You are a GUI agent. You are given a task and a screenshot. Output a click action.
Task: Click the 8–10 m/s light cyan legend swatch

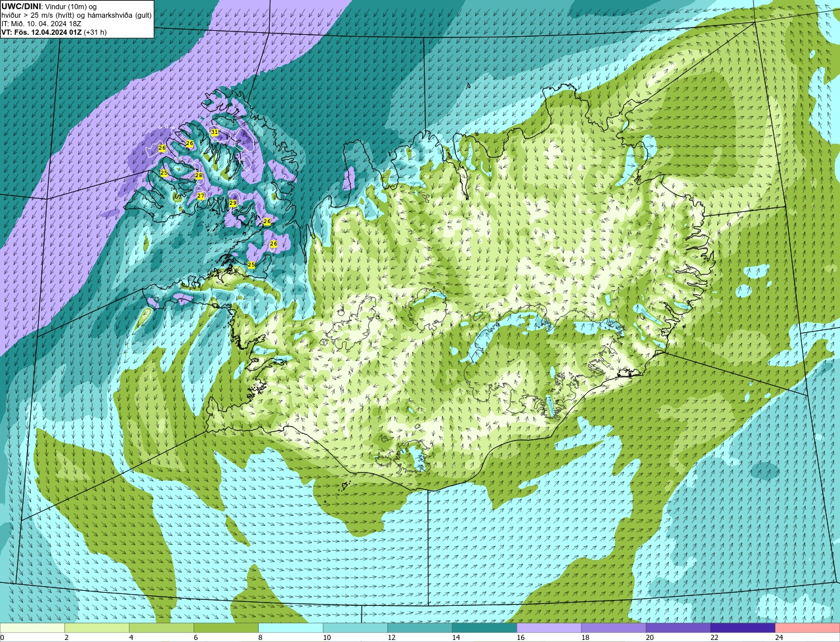(x=291, y=628)
